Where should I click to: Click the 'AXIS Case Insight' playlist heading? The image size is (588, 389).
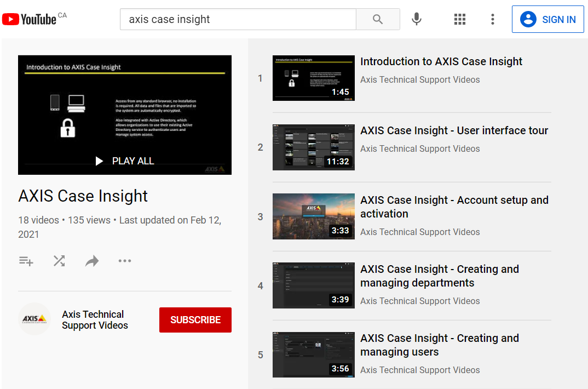click(83, 196)
